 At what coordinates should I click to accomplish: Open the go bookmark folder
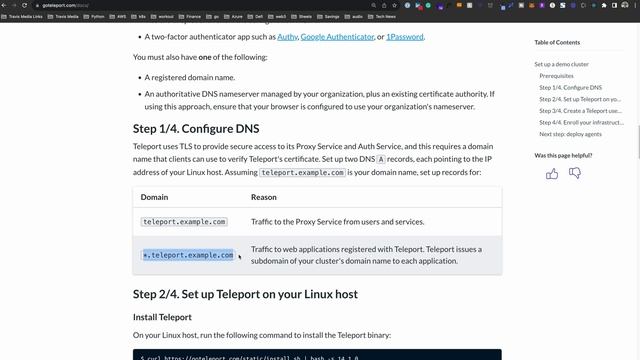tap(213, 17)
